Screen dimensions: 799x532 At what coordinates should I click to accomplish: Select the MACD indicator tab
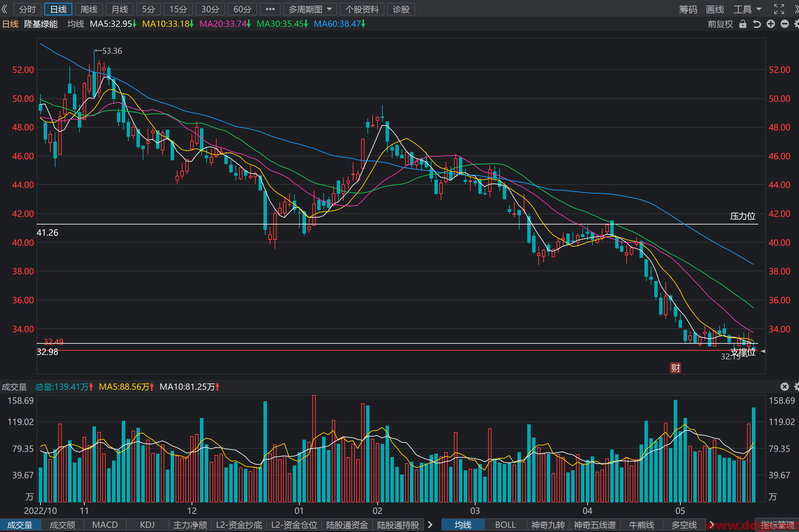pos(105,525)
